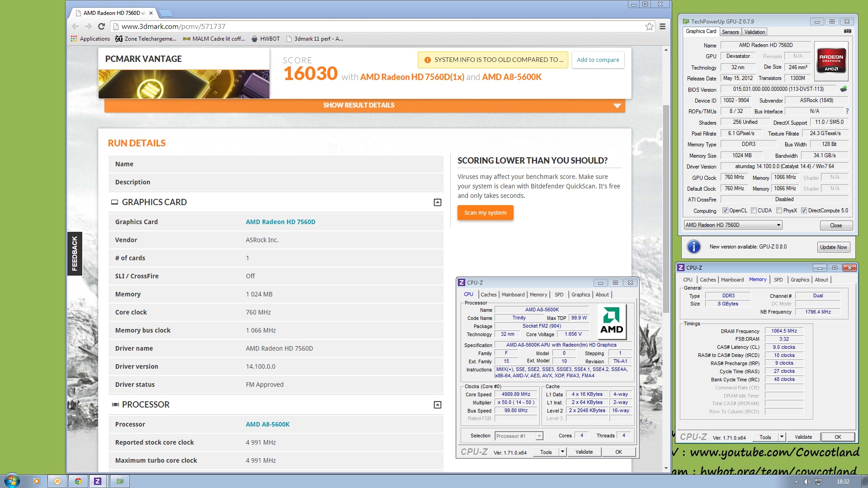Reload the 3dmark page
The height and width of the screenshot is (488, 868).
tap(101, 27)
